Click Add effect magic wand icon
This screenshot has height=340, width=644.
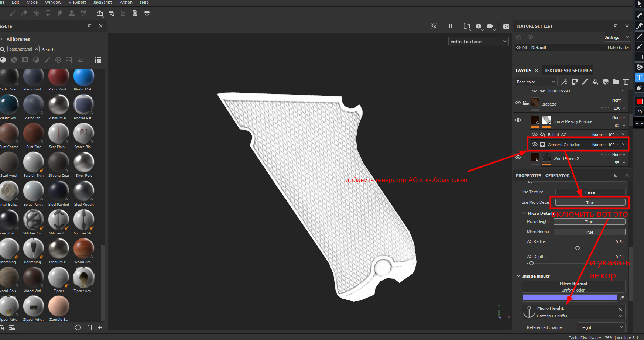click(x=564, y=82)
